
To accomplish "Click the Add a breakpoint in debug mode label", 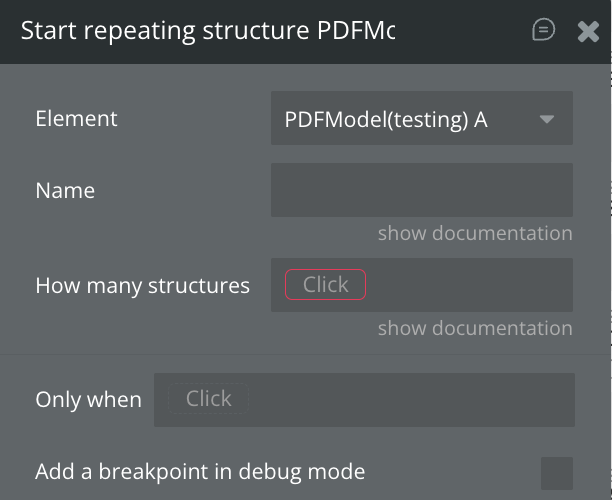I will [200, 471].
